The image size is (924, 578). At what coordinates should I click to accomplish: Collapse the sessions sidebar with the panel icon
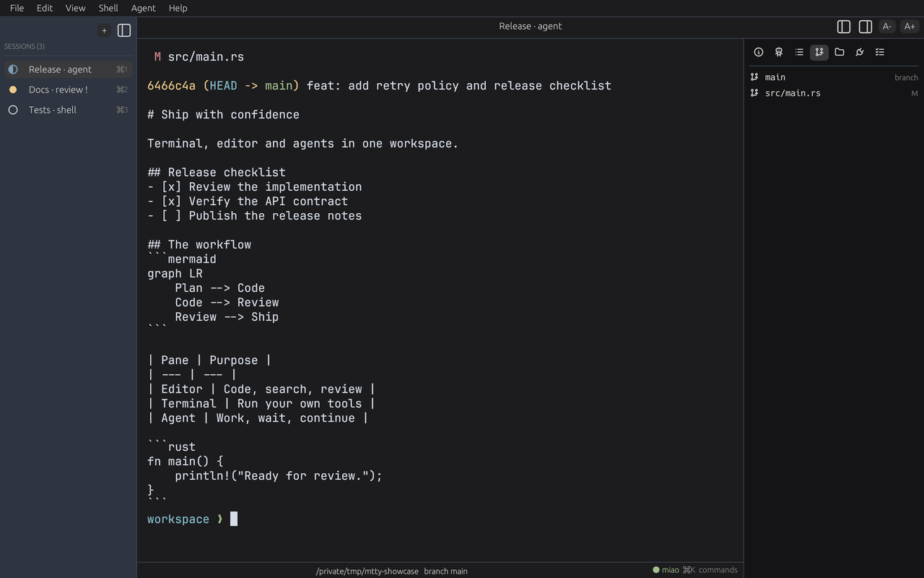(124, 30)
